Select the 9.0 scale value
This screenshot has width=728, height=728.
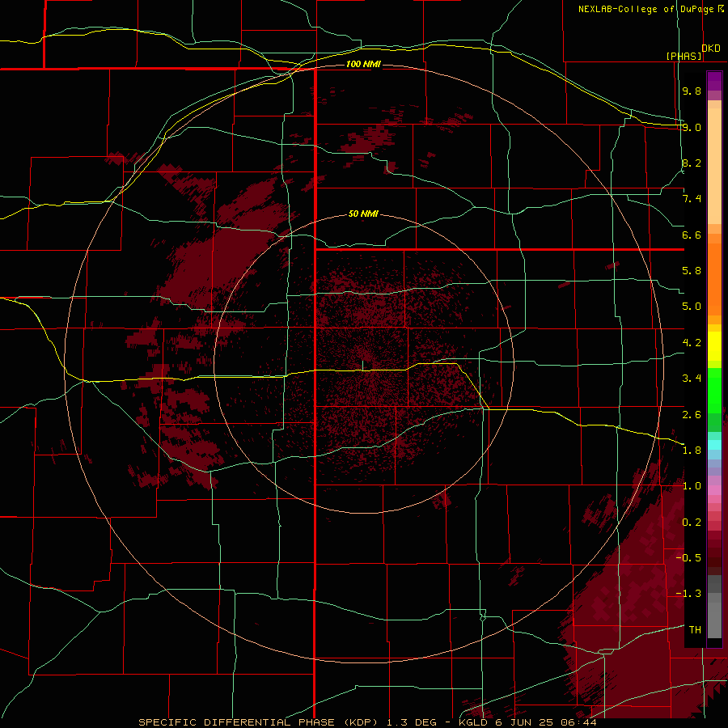pos(692,127)
